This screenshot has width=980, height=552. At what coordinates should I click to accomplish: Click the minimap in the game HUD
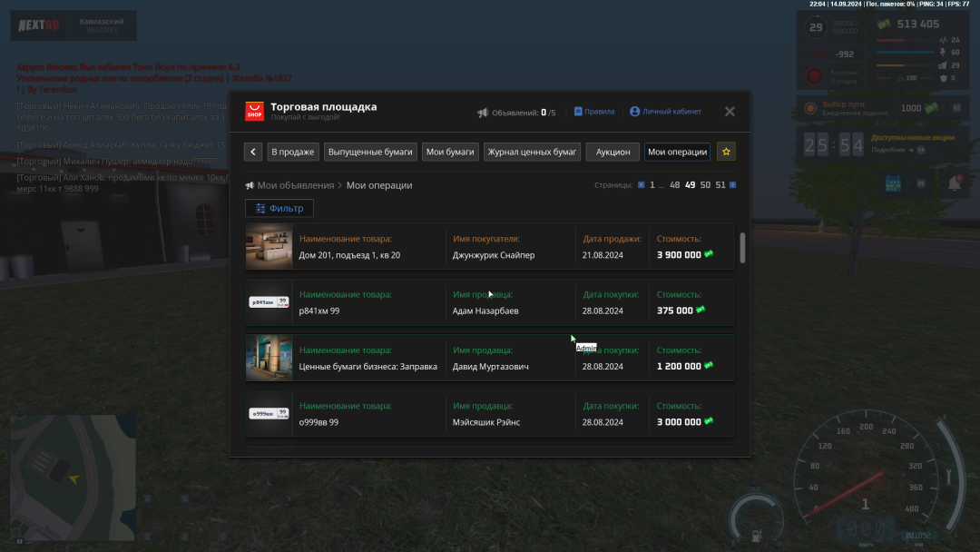tap(73, 478)
